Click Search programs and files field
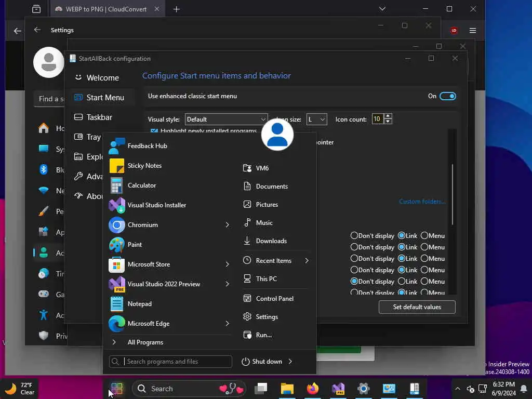The height and width of the screenshot is (399, 532). [170, 362]
